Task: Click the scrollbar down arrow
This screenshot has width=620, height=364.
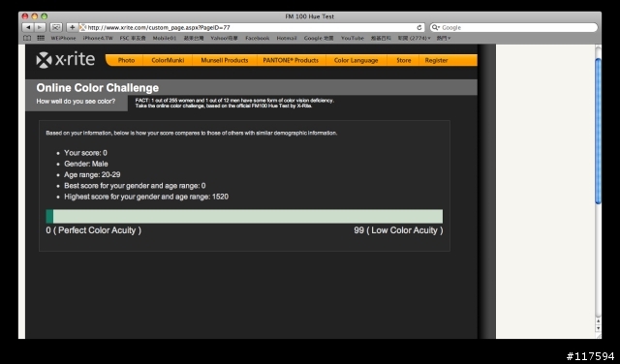Action: click(598, 328)
